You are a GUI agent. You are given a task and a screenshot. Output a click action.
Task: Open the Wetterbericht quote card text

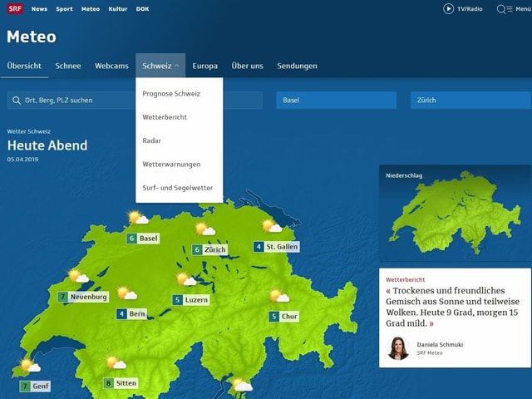point(452,307)
